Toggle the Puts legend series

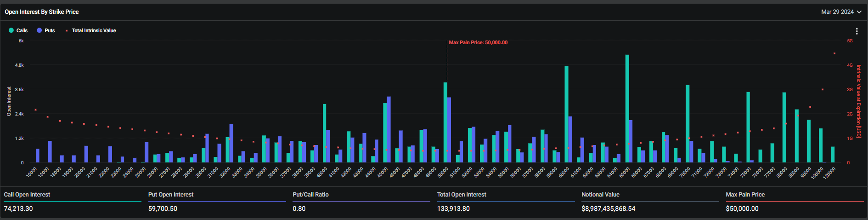[50, 30]
